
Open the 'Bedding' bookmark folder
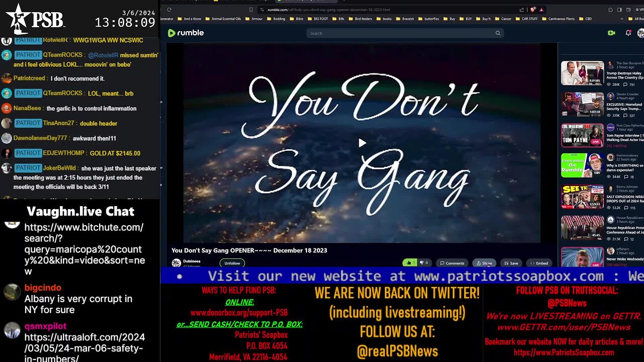(x=276, y=19)
